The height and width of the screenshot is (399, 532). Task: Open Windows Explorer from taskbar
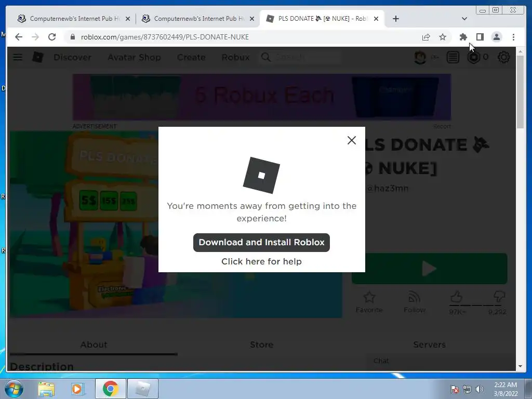[46, 389]
